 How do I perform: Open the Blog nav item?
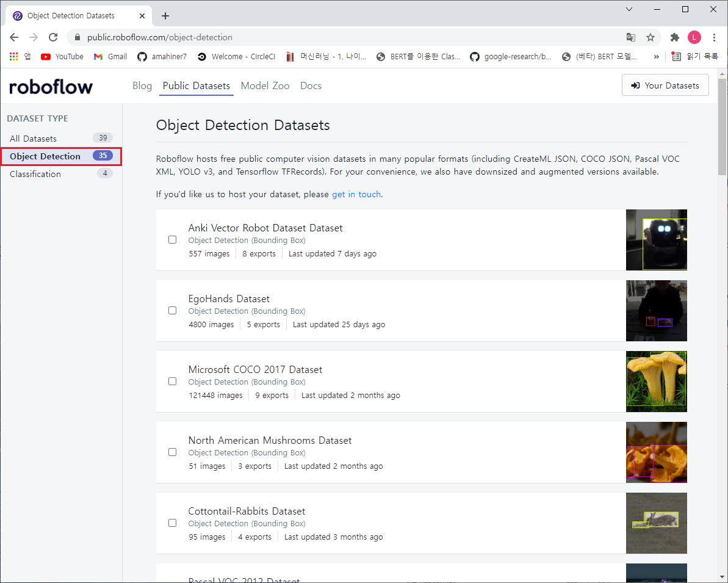coord(142,86)
